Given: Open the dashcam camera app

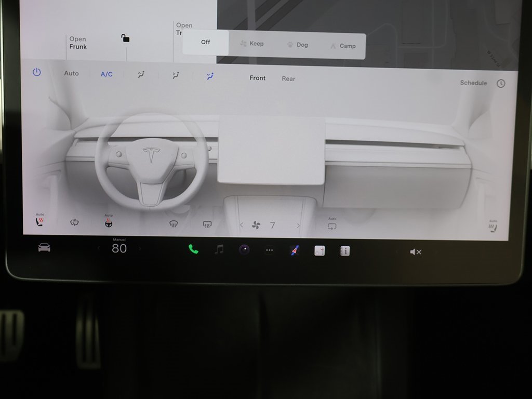Looking at the screenshot, I should click(244, 250).
